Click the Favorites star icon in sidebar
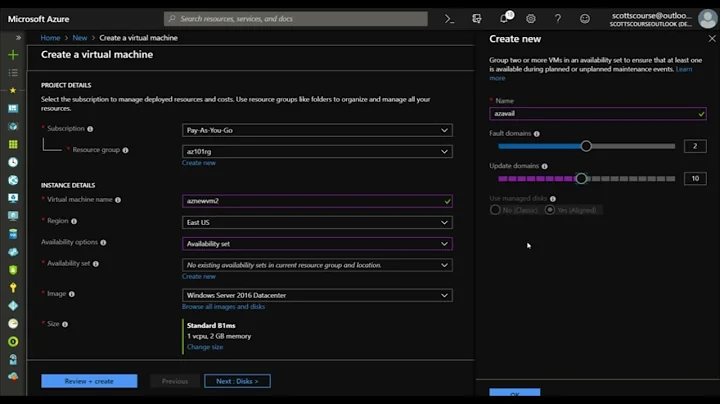Image resolution: width=720 pixels, height=404 pixels. (x=13, y=90)
